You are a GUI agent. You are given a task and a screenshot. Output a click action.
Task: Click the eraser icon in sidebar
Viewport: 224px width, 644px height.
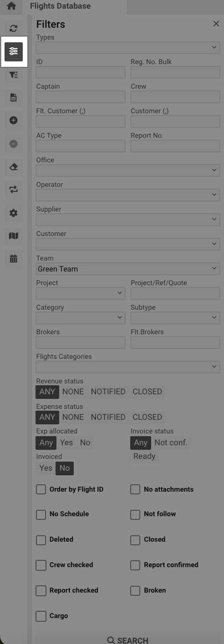click(x=14, y=167)
